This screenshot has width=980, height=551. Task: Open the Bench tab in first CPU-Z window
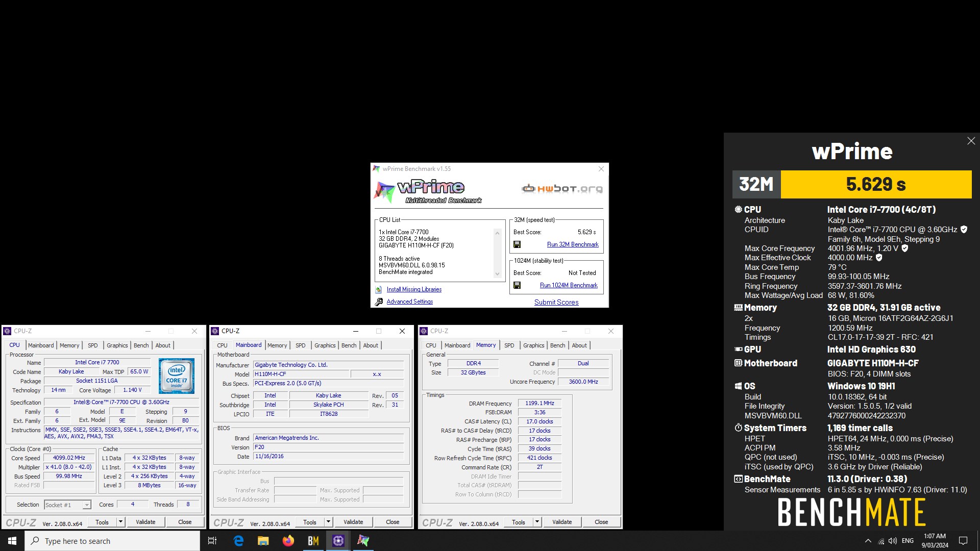[141, 345]
